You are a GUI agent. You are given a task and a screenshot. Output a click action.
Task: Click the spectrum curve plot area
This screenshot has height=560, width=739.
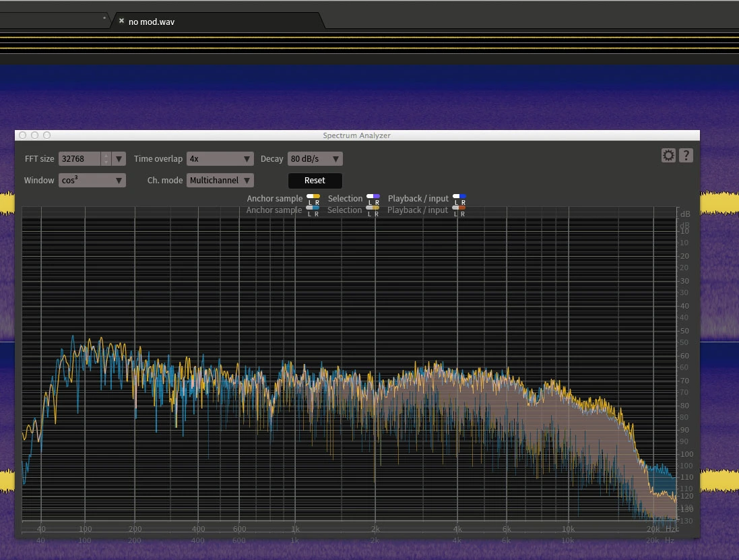coord(349,364)
